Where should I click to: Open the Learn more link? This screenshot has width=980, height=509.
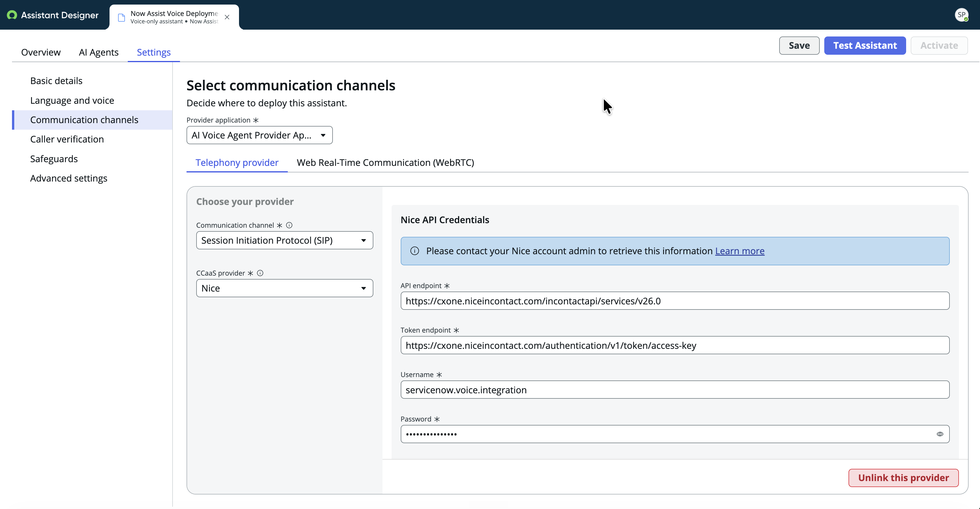pos(740,251)
